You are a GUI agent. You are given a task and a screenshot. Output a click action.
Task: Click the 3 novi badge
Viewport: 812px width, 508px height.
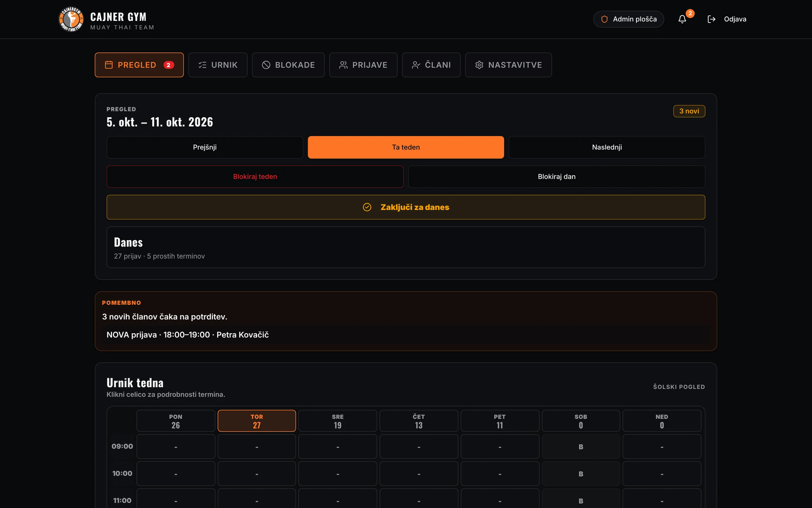[x=689, y=111]
